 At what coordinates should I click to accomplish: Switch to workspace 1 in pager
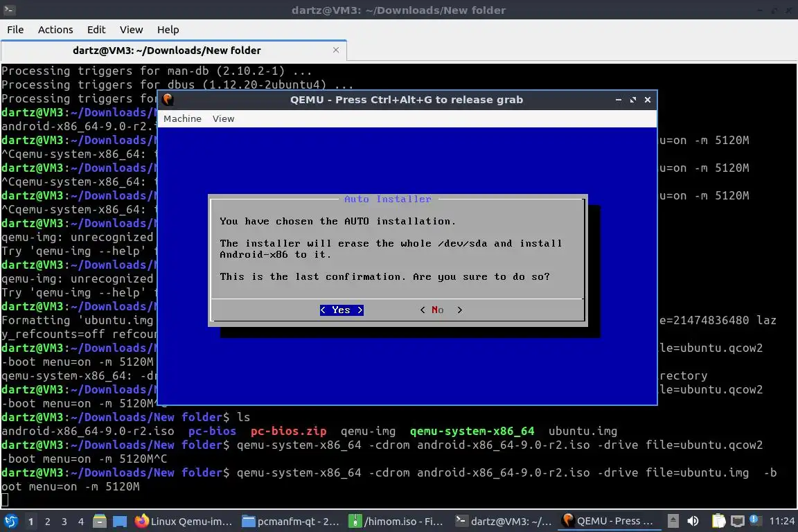point(30,522)
